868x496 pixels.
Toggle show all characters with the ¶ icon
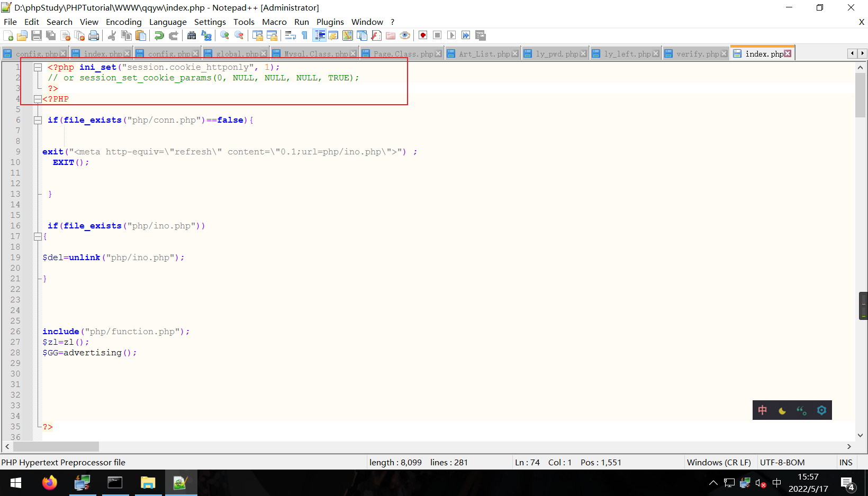click(x=304, y=35)
